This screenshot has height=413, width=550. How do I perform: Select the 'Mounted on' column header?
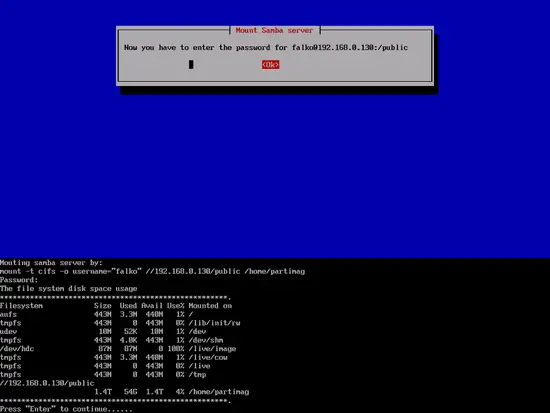click(x=210, y=306)
